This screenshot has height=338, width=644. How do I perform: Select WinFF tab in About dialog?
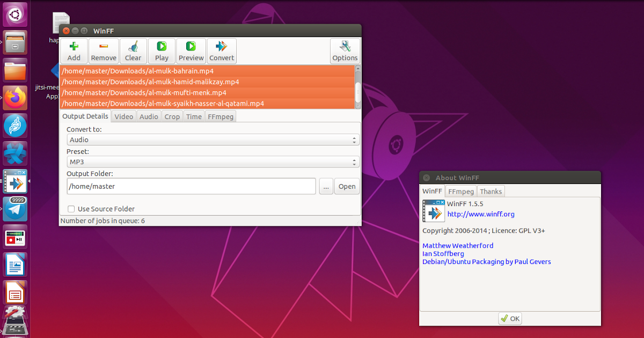[x=432, y=191]
